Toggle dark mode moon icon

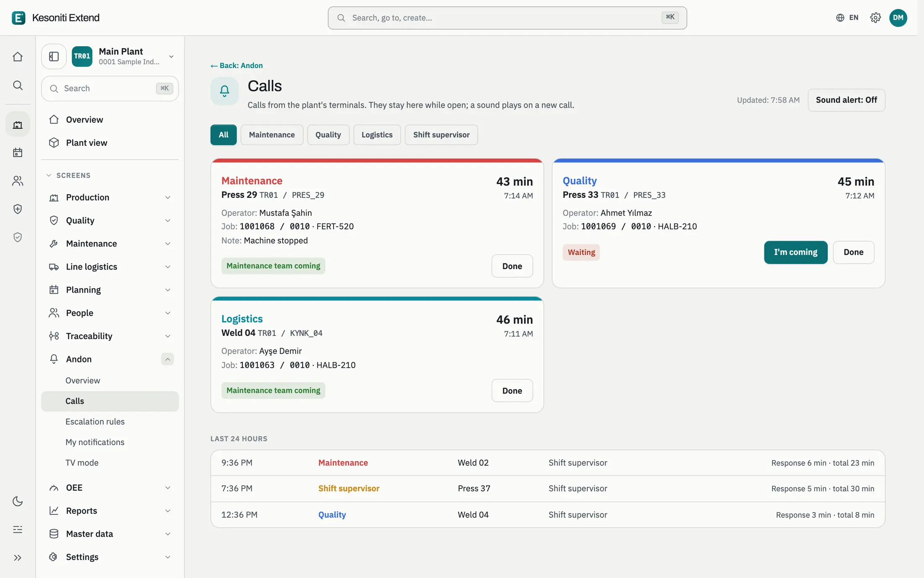coord(18,501)
